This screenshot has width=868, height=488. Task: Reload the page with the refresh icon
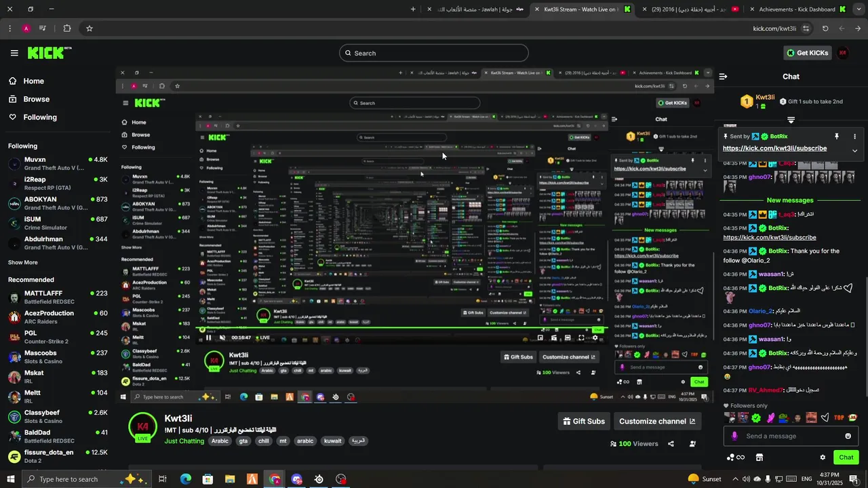[x=825, y=28]
